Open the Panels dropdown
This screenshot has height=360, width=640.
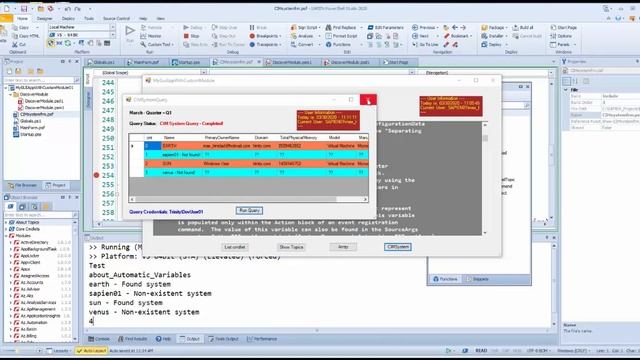pyautogui.click(x=562, y=44)
